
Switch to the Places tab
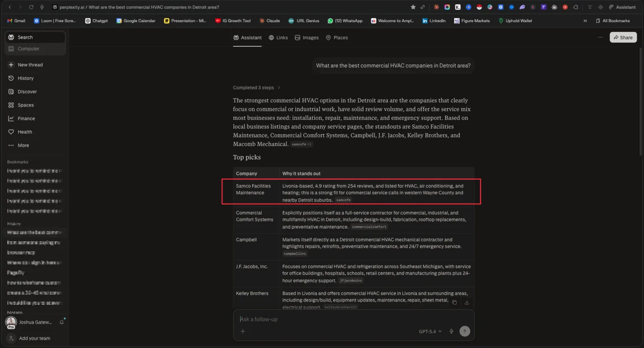pyautogui.click(x=337, y=38)
